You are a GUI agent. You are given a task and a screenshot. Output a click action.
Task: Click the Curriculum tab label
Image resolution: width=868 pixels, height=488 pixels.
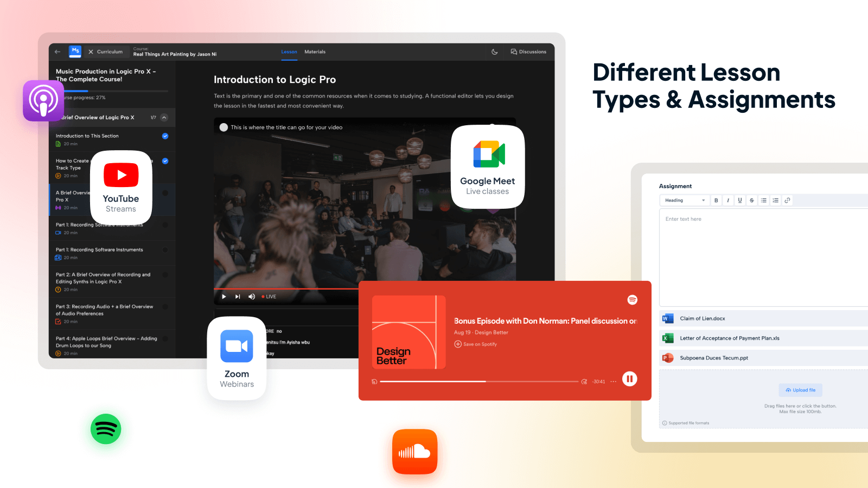point(110,52)
